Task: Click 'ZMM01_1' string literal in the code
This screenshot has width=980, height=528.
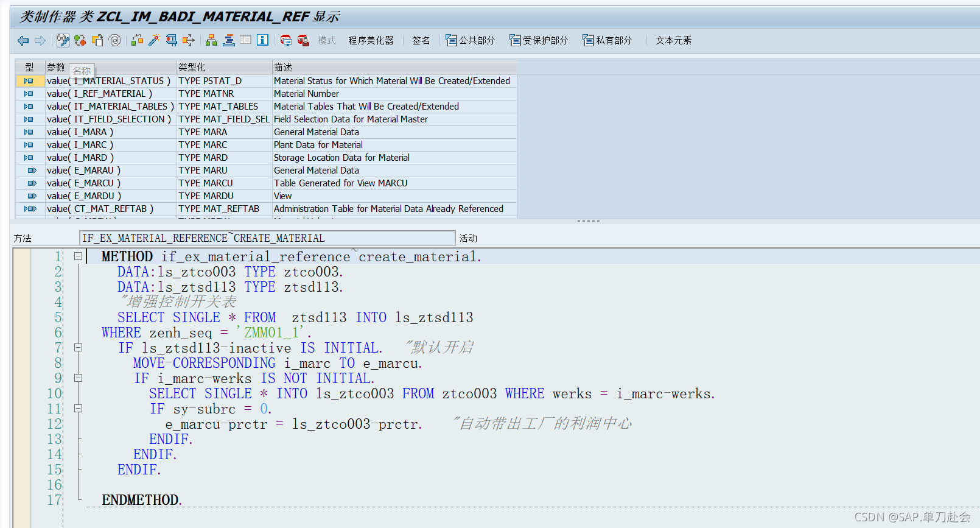Action: click(271, 333)
